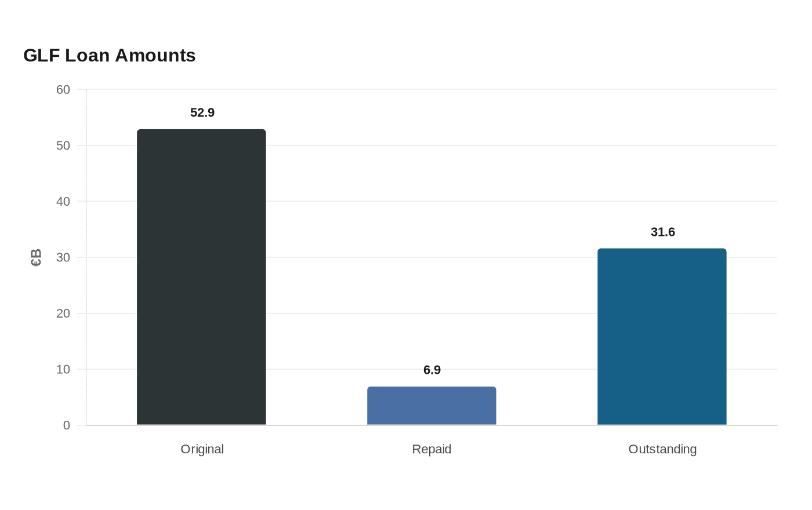Viewport: 812px width, 510px height.
Task: Pick the dark charcoal color of Original bar
Action: pyautogui.click(x=201, y=277)
